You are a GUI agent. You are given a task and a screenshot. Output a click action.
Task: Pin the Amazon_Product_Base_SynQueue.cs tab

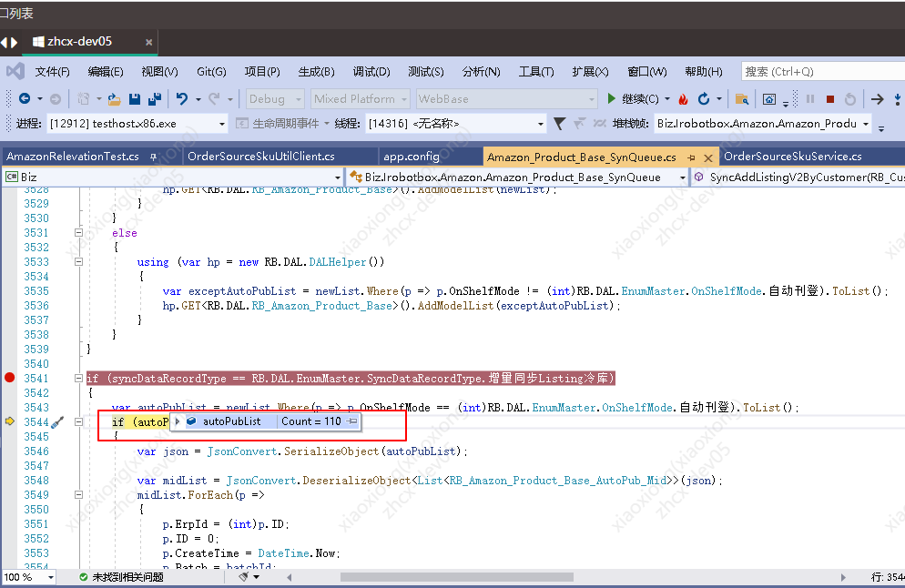point(691,157)
